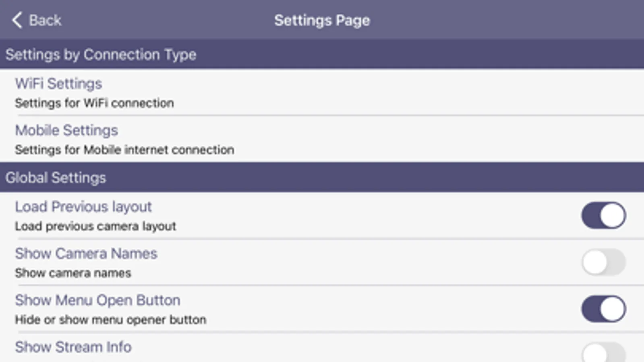Click the Show Menu Open Button label
Image resolution: width=644 pixels, height=362 pixels.
click(97, 300)
